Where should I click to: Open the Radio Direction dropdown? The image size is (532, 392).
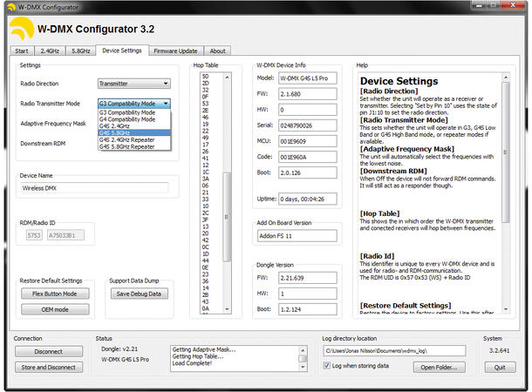134,84
